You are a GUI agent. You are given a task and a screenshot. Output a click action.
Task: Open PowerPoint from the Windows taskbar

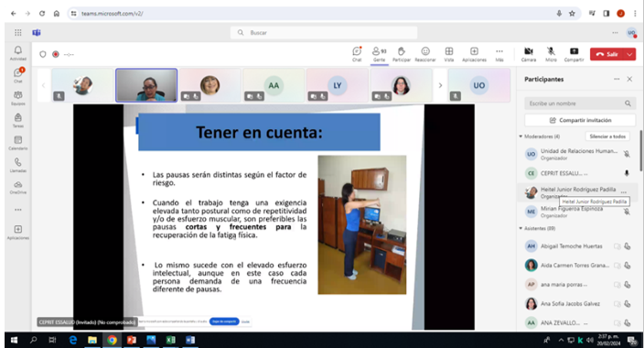click(x=132, y=340)
